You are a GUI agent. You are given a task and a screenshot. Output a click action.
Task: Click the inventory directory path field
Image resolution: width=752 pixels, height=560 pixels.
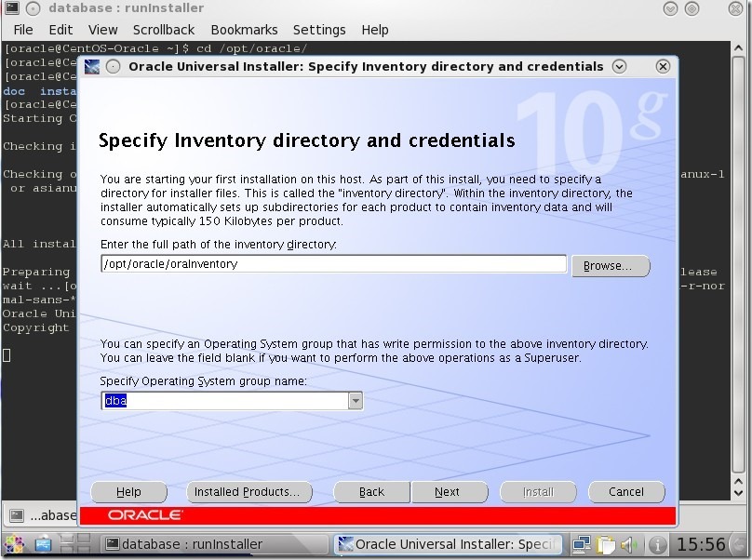(x=333, y=264)
